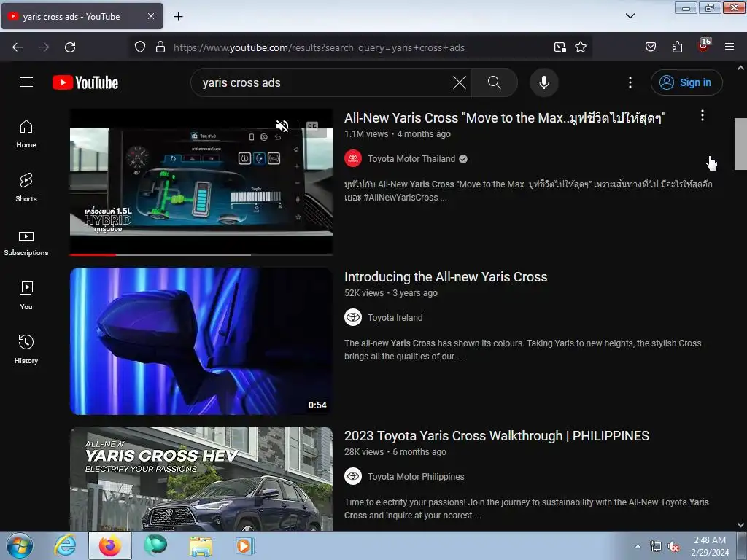The width and height of the screenshot is (747, 560).
Task: Open the clock showing 2:48 AM
Action: click(710, 546)
